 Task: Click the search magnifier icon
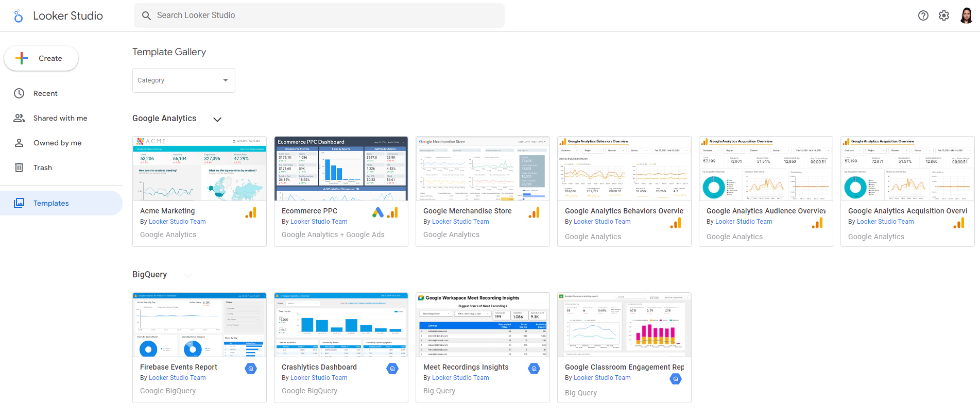pos(147,15)
